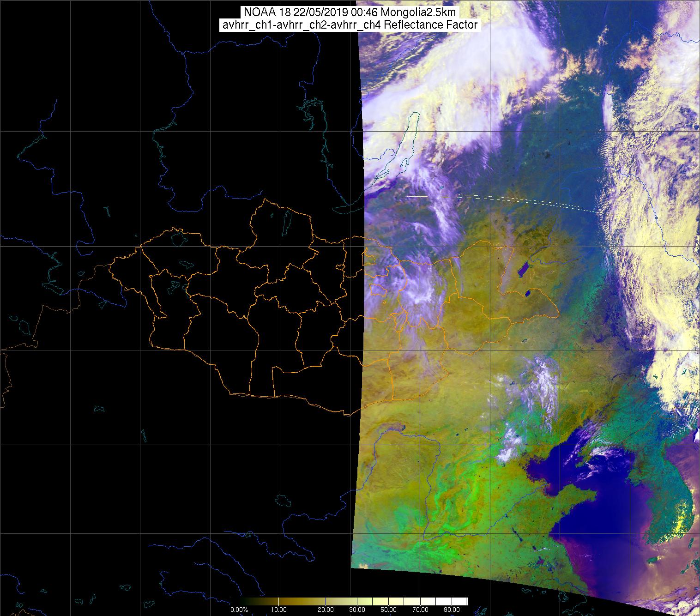Viewport: 700px width, 616px height.
Task: Click the reflectance color scale bar
Action: click(x=350, y=602)
